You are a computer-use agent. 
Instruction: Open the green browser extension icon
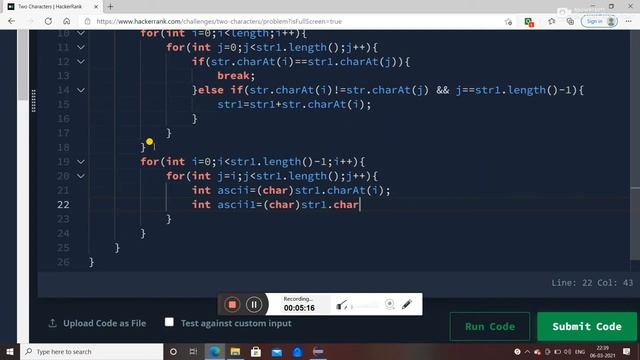[529, 22]
